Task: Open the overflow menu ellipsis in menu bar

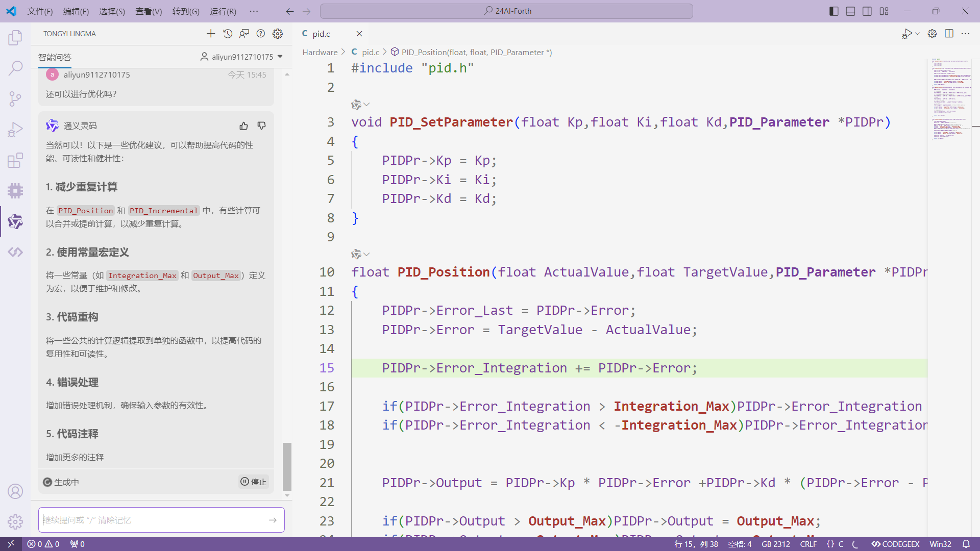Action: click(x=254, y=11)
